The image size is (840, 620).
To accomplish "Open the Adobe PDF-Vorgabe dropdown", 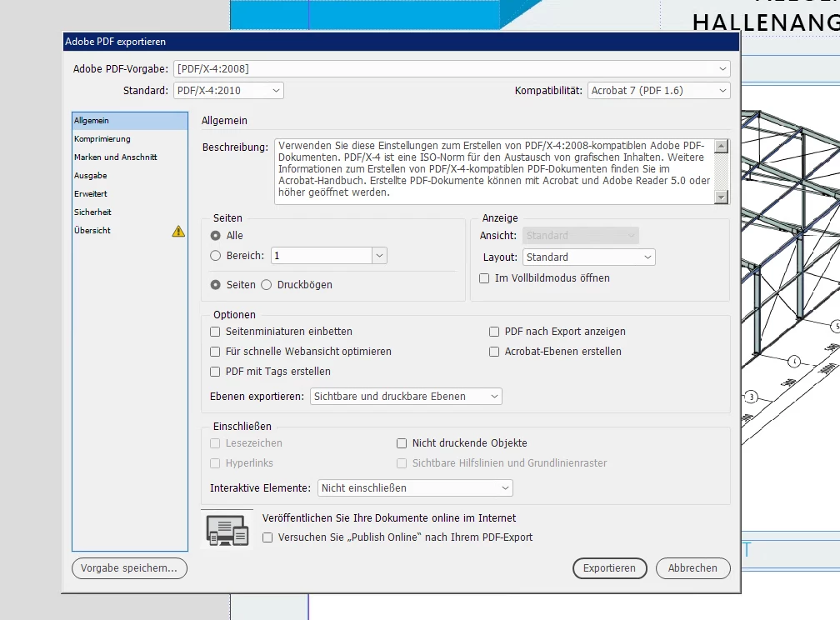I will click(452, 68).
